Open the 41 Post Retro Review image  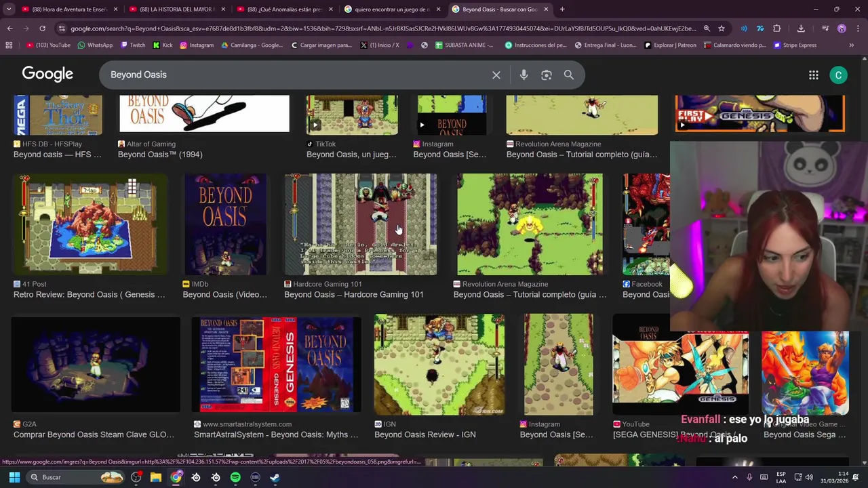(90, 224)
